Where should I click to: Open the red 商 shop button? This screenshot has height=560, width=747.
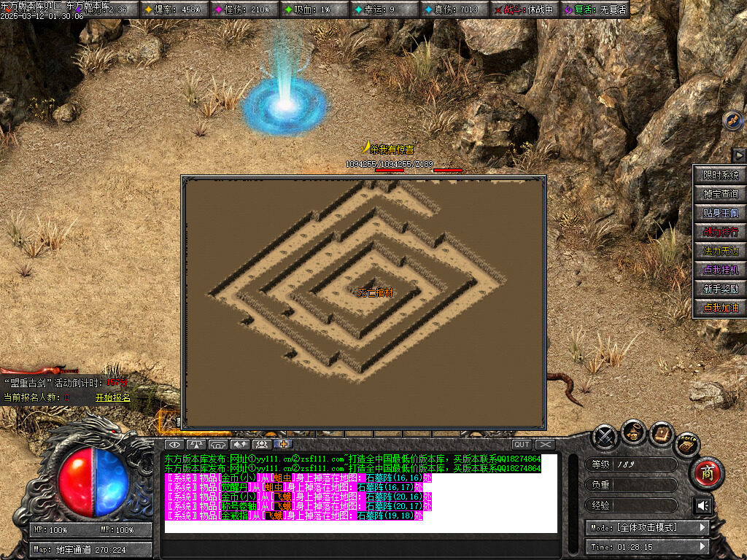pyautogui.click(x=707, y=473)
